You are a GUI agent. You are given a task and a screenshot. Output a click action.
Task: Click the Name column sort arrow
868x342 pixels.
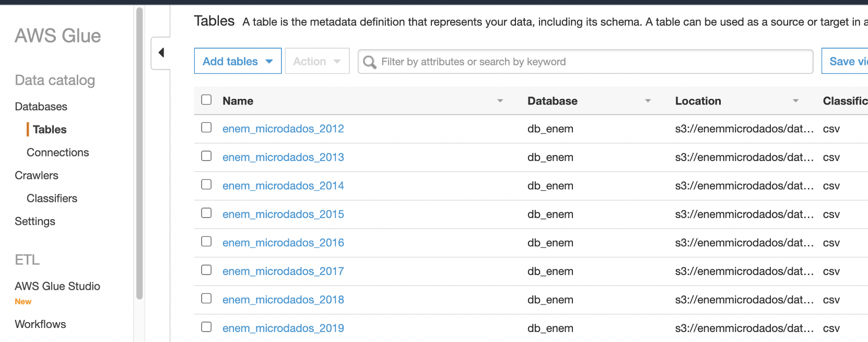(500, 101)
